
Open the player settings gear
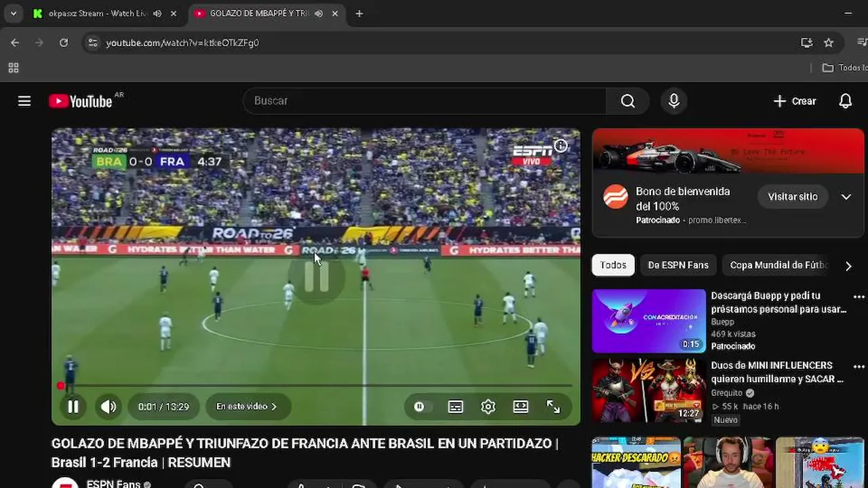[x=488, y=407]
